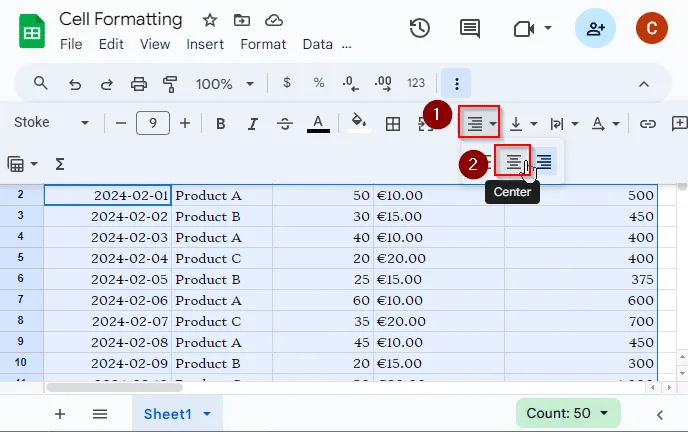Select cell containing 2024-02-01
688x432 pixels.
(108, 195)
